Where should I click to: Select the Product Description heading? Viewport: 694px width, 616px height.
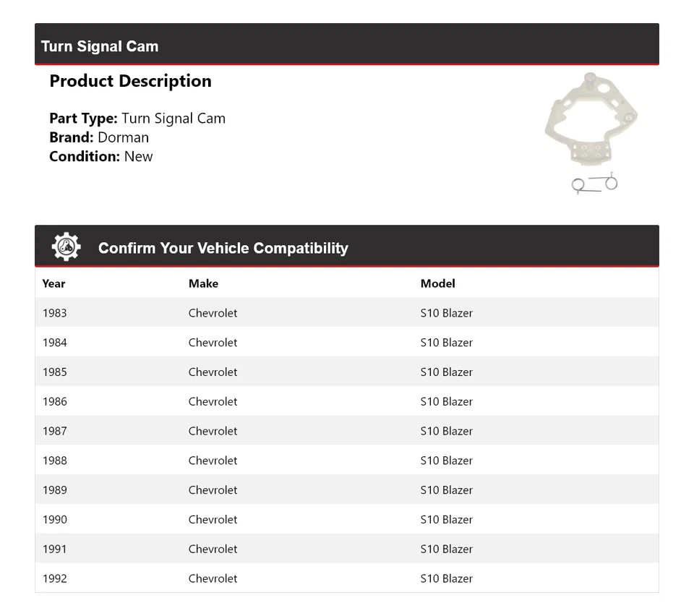pos(130,81)
